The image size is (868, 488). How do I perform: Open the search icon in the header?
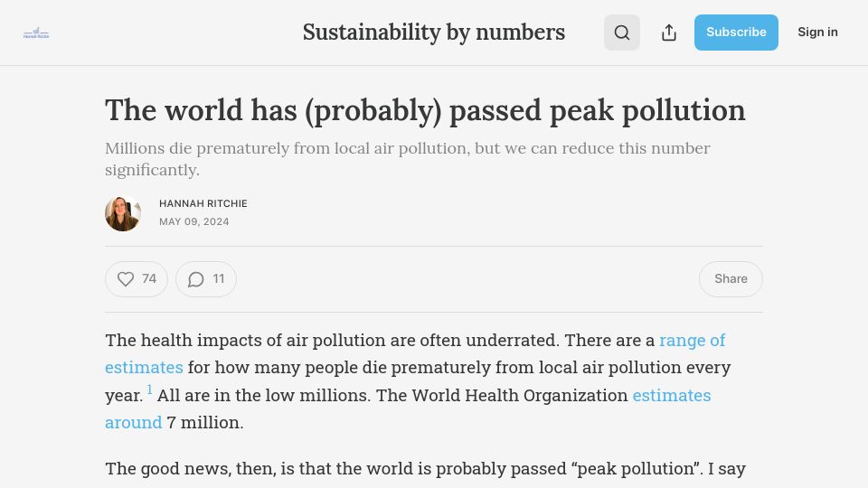click(622, 33)
